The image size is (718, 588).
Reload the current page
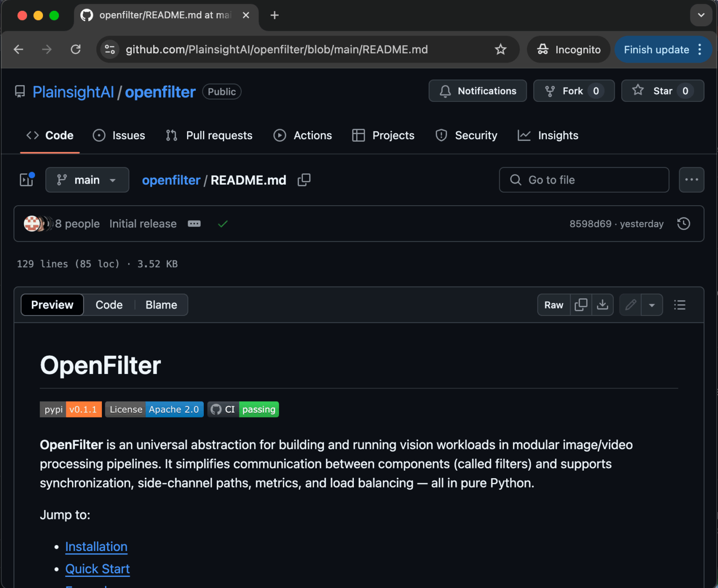76,50
